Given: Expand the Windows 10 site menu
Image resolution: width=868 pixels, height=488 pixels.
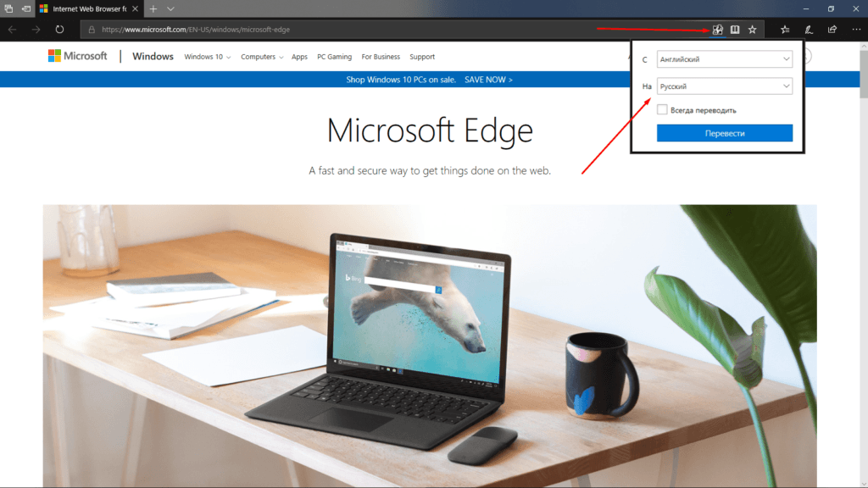Looking at the screenshot, I should [207, 57].
